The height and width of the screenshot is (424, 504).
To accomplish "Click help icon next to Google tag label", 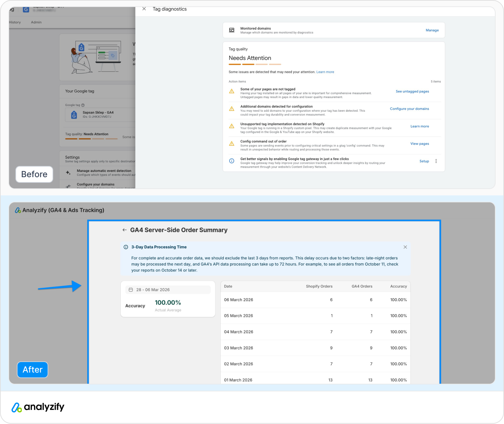I will point(83,105).
